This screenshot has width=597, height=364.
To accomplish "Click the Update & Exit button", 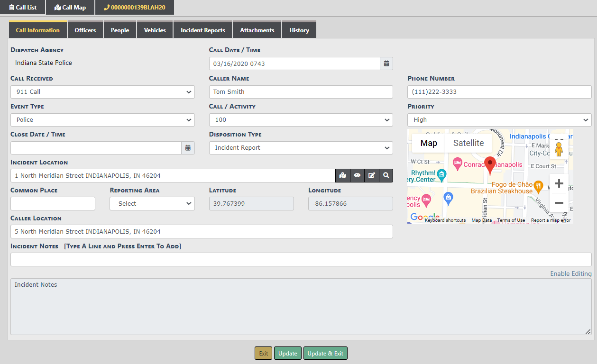I will [325, 354].
